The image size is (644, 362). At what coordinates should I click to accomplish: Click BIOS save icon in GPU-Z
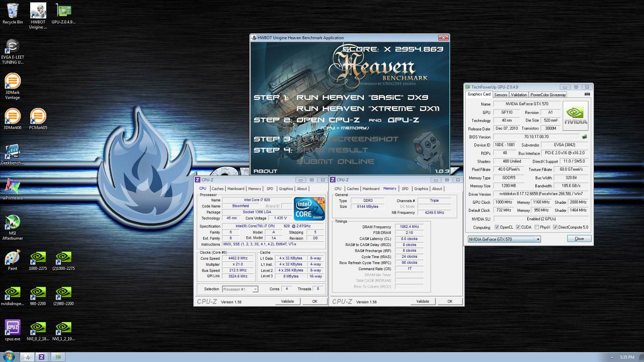[584, 137]
